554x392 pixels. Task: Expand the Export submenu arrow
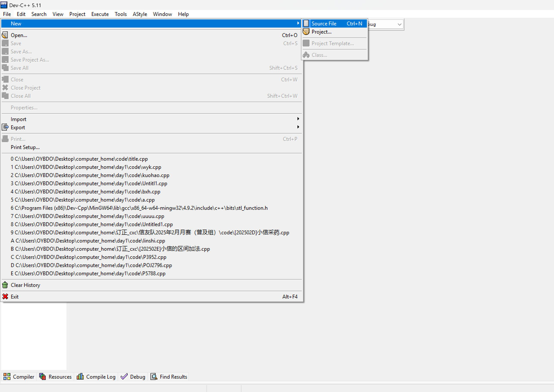coord(298,127)
